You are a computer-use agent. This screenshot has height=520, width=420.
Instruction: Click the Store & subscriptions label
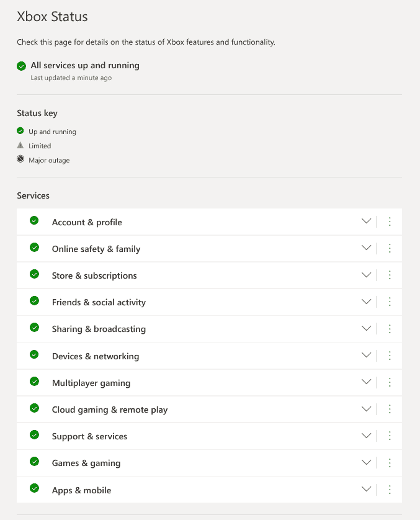point(94,276)
